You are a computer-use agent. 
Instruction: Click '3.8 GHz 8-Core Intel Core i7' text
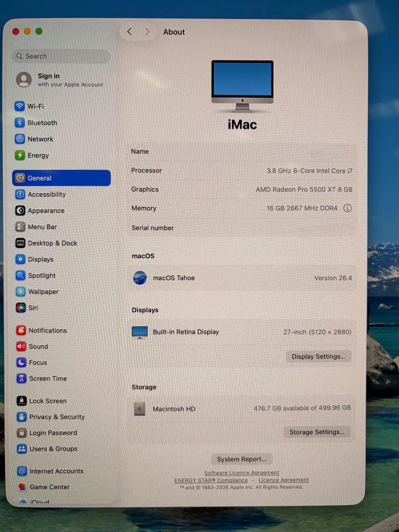click(309, 171)
